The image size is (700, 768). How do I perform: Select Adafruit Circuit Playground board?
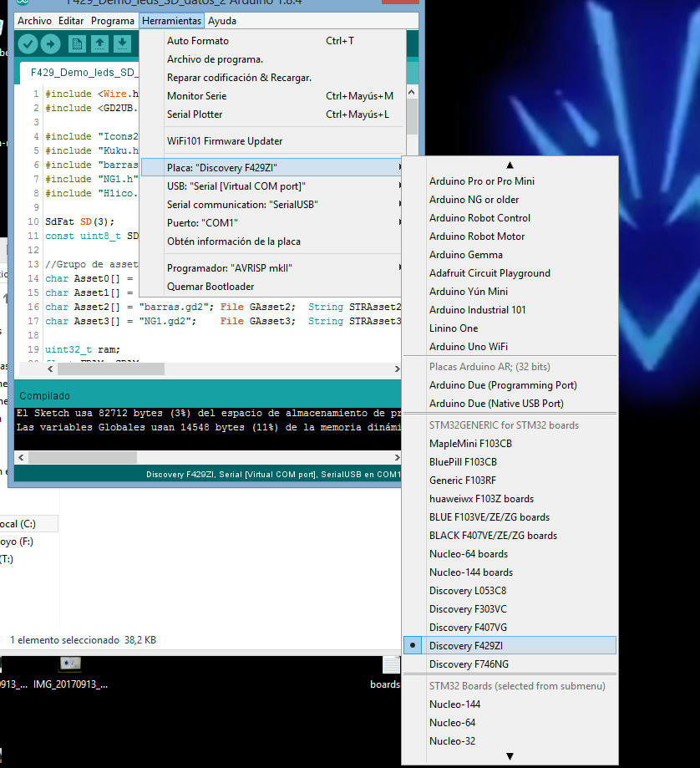point(510,272)
